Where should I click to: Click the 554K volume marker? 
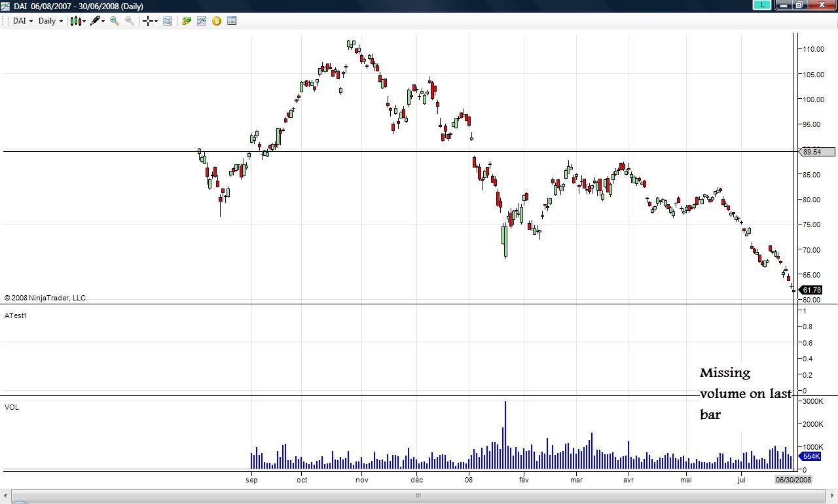pos(811,456)
